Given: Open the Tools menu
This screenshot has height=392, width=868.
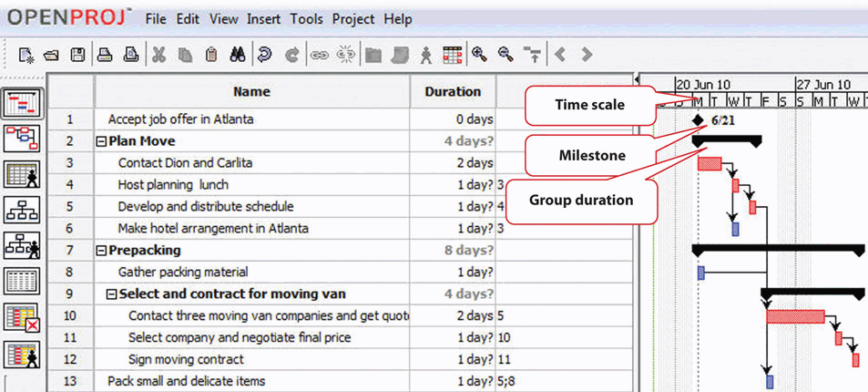Looking at the screenshot, I should tap(306, 19).
